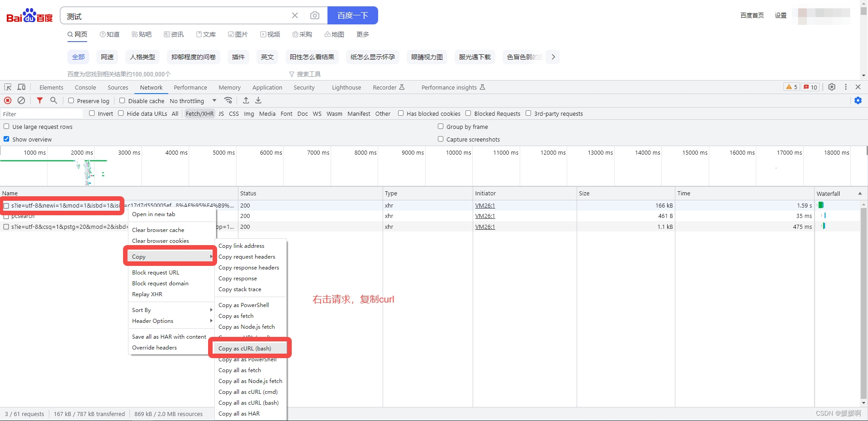868x421 pixels.
Task: Click the warnings count badge showing 5
Action: pos(792,87)
